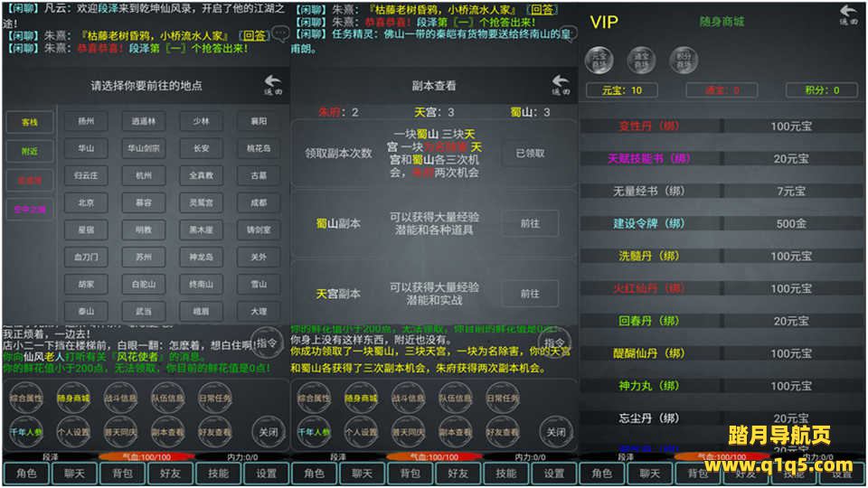This screenshot has height=488, width=868.
Task: Open the 元宝商场 round shop icon
Action: [x=599, y=60]
